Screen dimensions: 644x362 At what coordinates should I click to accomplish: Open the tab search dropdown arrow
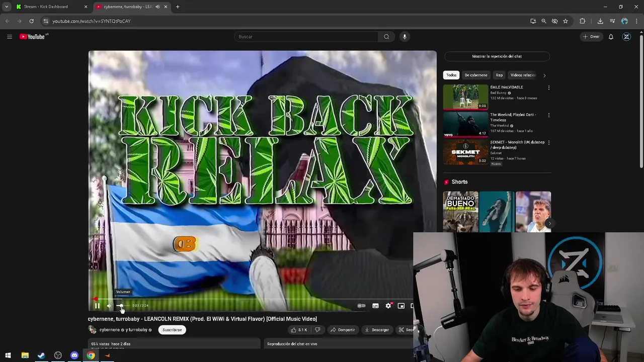pyautogui.click(x=7, y=7)
